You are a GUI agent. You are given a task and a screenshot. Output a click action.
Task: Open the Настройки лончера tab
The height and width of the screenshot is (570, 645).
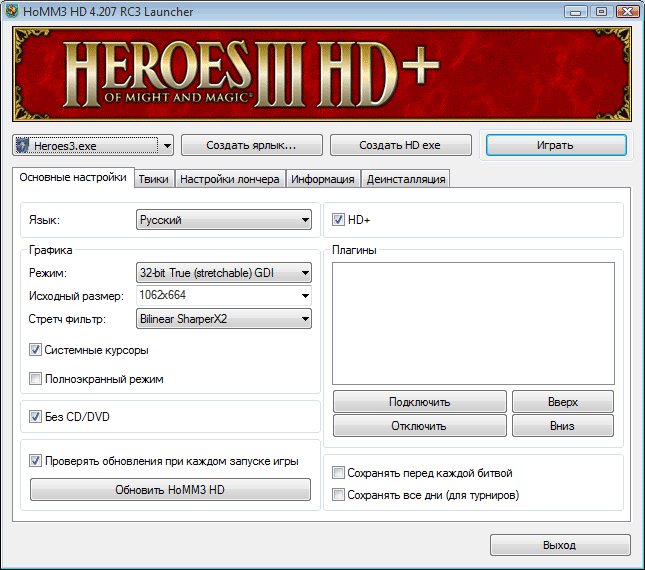coord(230,179)
